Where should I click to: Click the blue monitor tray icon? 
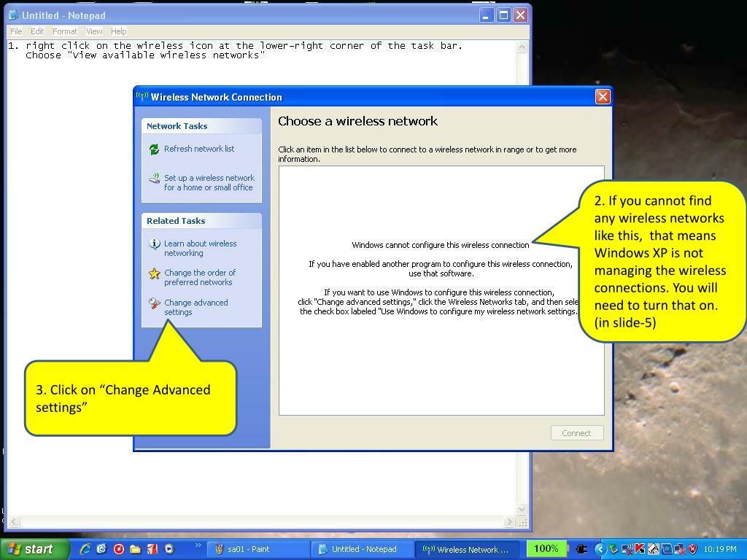tap(666, 549)
